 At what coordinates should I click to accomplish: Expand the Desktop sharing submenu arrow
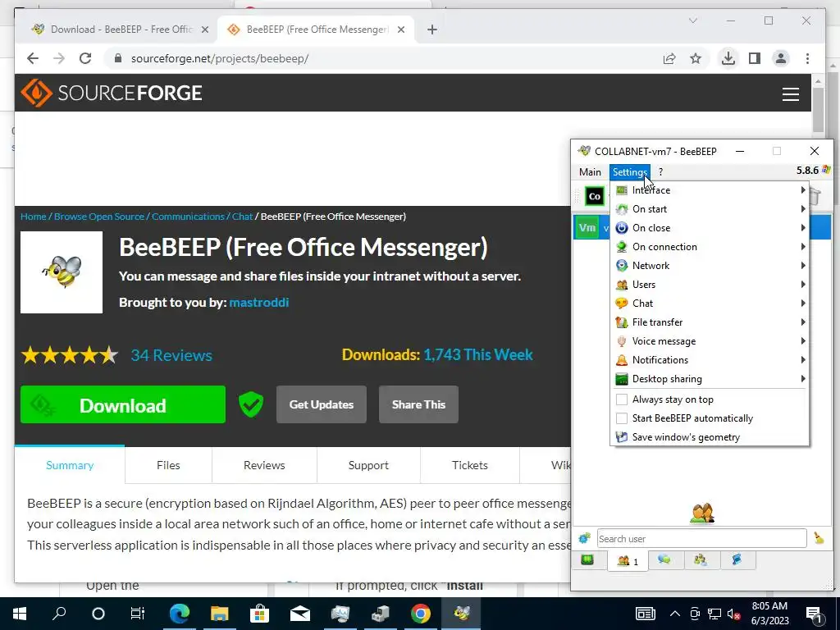click(x=803, y=379)
